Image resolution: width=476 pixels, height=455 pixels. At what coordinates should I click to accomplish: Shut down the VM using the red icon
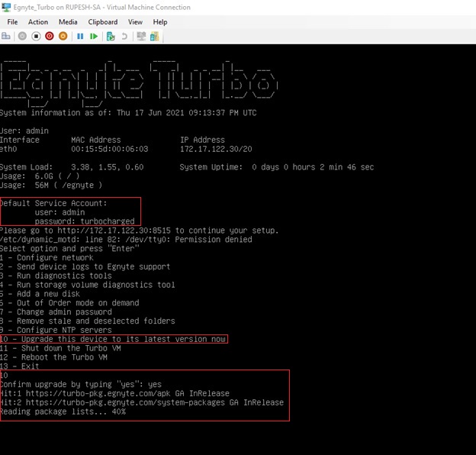(x=50, y=36)
